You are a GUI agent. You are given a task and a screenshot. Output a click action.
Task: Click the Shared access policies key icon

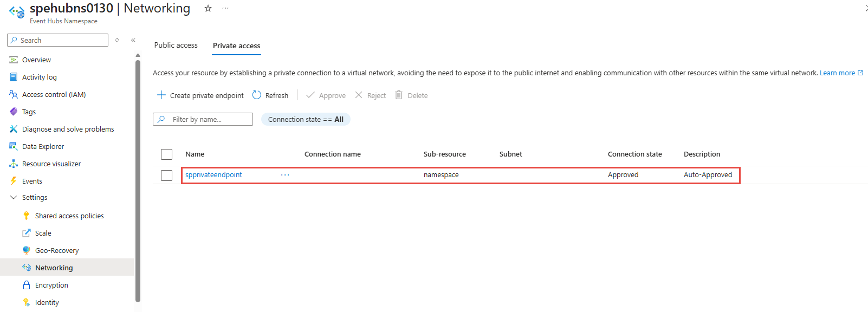pos(27,216)
